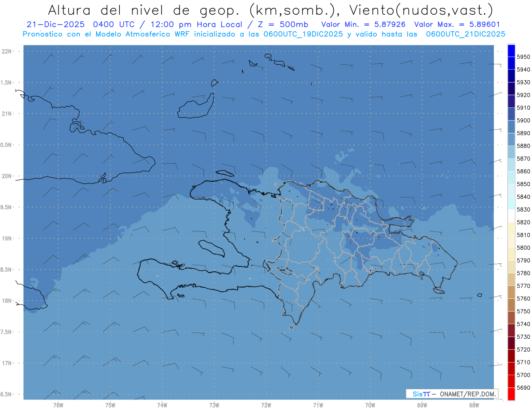
Task: Click the '22N' latitude label
Action: pos(7,51)
